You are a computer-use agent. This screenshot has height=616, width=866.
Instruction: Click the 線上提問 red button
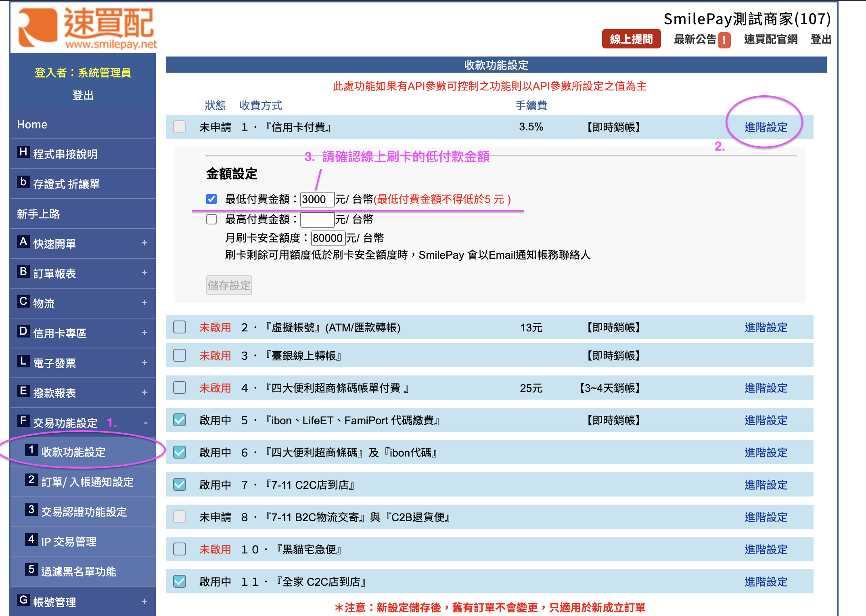pos(631,39)
